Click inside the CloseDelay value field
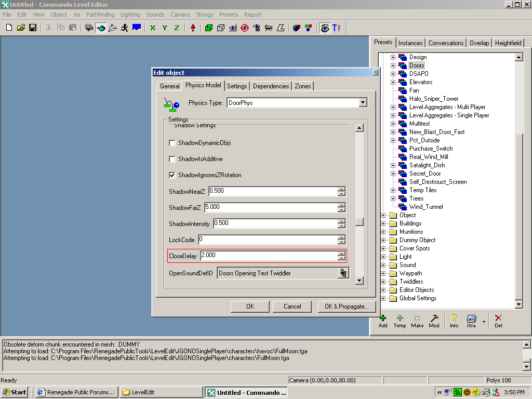The width and height of the screenshot is (532, 399). (x=268, y=256)
